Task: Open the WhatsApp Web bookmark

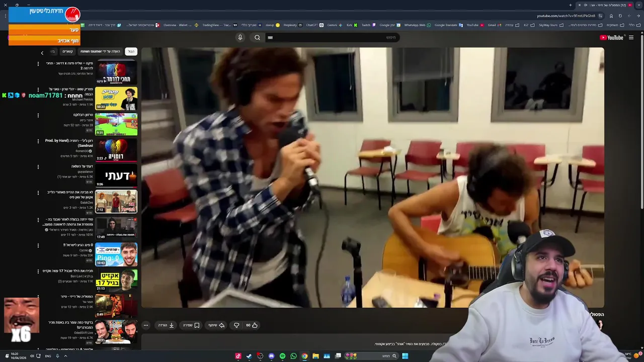Action: (417, 25)
